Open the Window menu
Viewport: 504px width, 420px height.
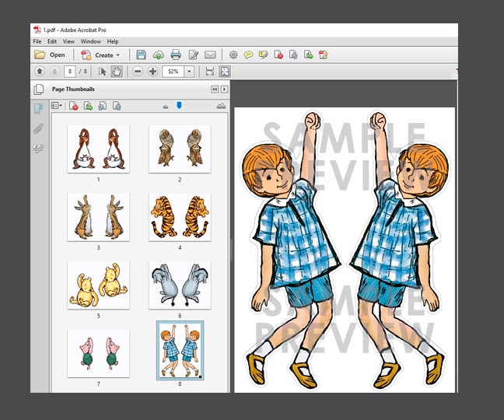(x=90, y=41)
